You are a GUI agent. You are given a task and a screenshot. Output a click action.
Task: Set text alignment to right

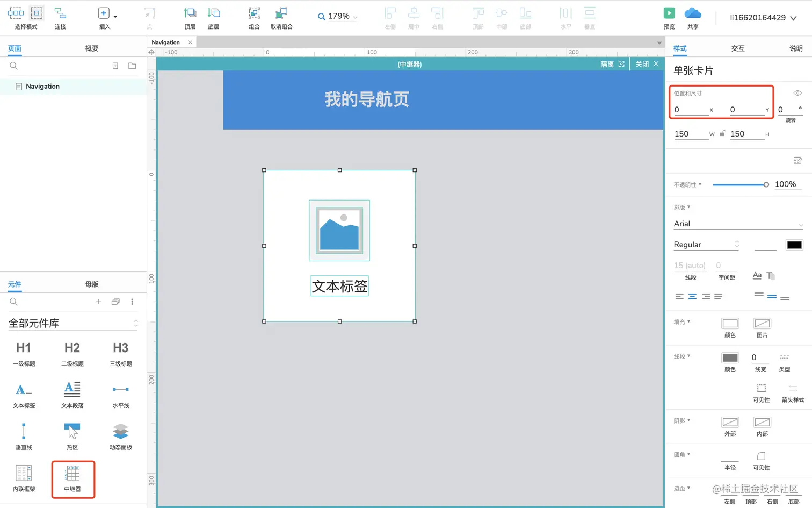point(706,296)
